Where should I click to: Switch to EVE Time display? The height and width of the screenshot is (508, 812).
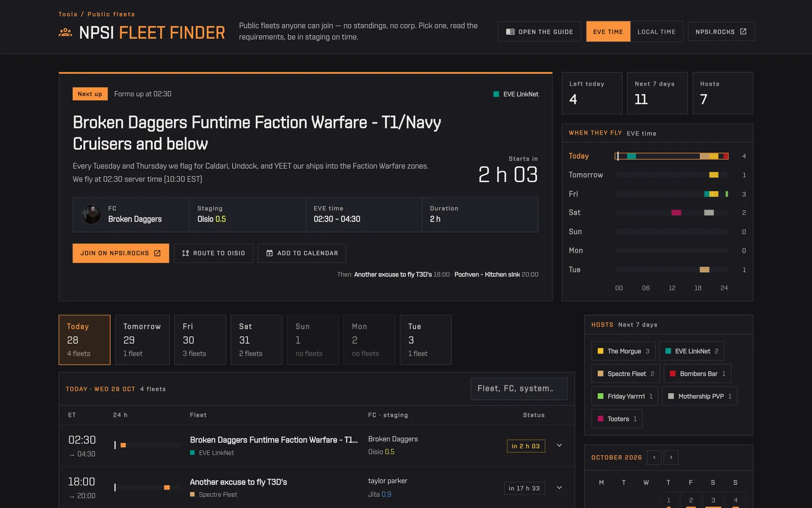pos(608,31)
